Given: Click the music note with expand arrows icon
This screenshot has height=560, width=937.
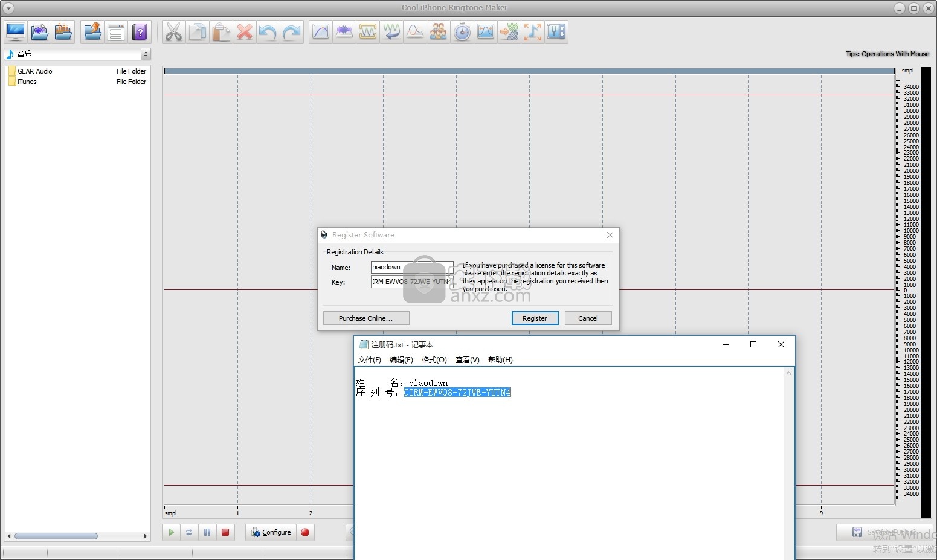Looking at the screenshot, I should (x=533, y=31).
